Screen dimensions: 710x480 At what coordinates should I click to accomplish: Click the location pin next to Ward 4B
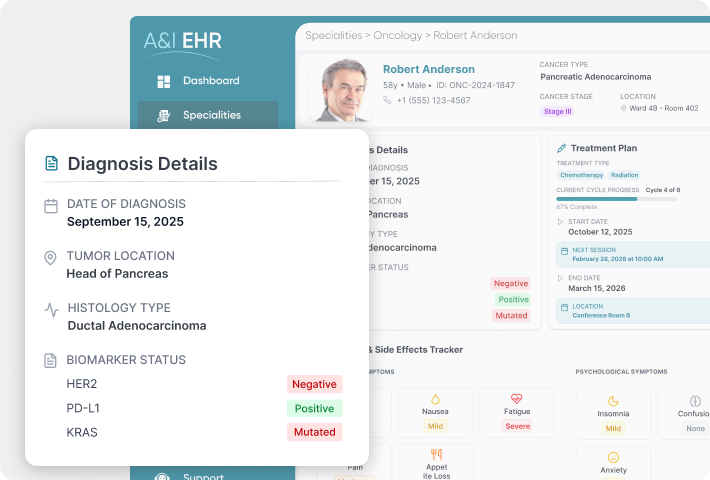click(624, 108)
